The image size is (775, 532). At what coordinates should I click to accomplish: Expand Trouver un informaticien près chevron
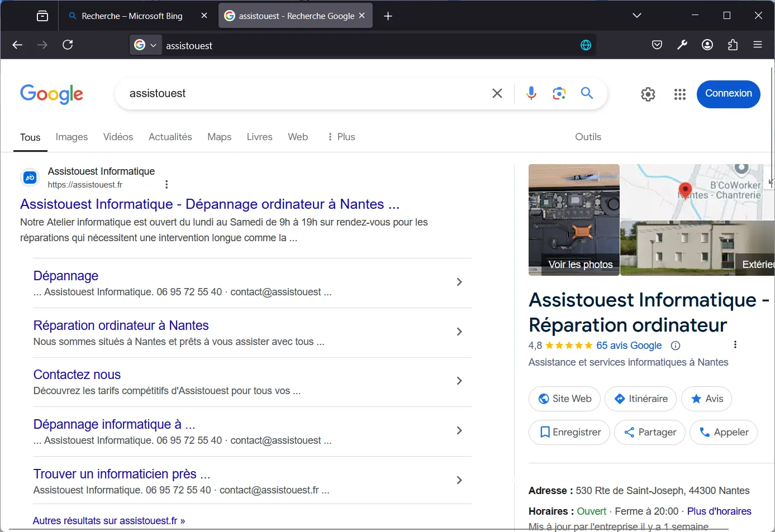click(459, 480)
